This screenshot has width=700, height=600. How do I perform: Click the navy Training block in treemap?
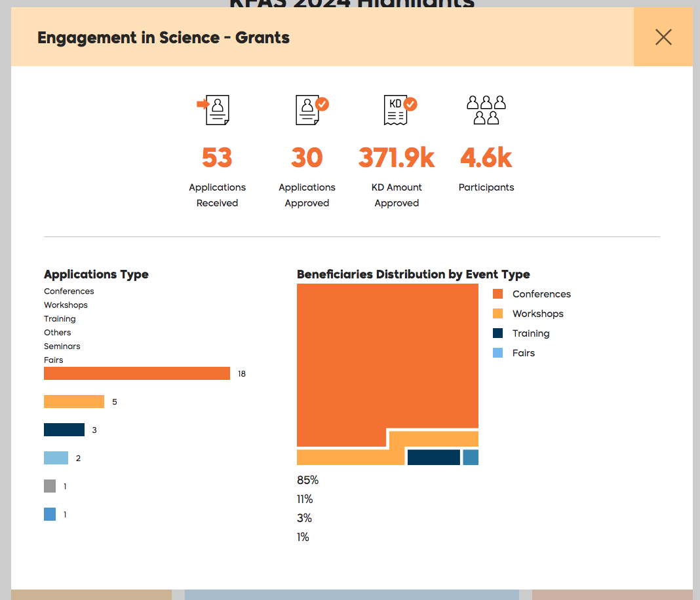433,457
